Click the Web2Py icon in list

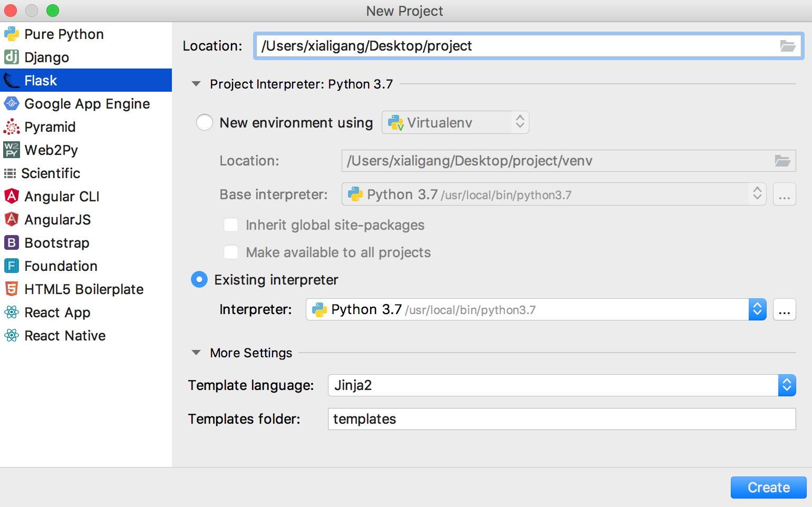point(12,150)
